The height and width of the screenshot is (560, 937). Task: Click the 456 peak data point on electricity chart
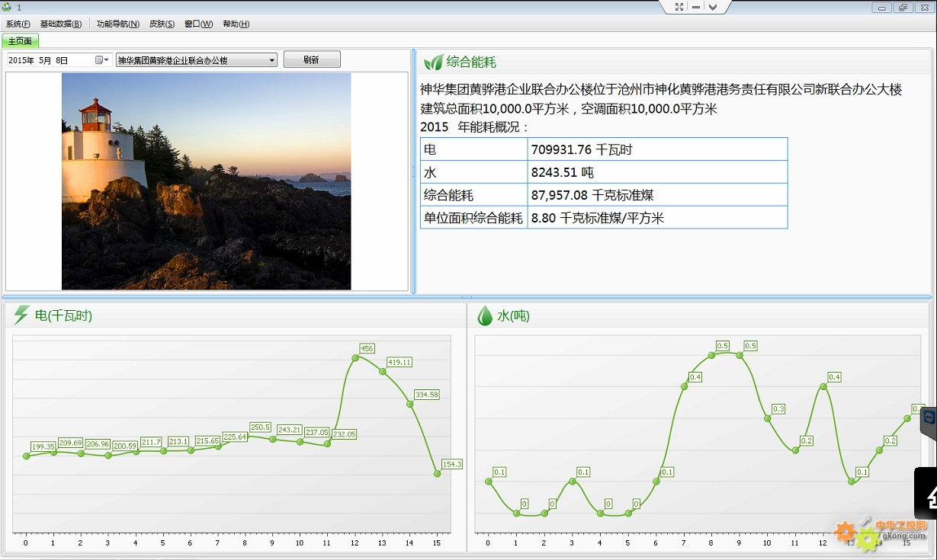pyautogui.click(x=355, y=357)
